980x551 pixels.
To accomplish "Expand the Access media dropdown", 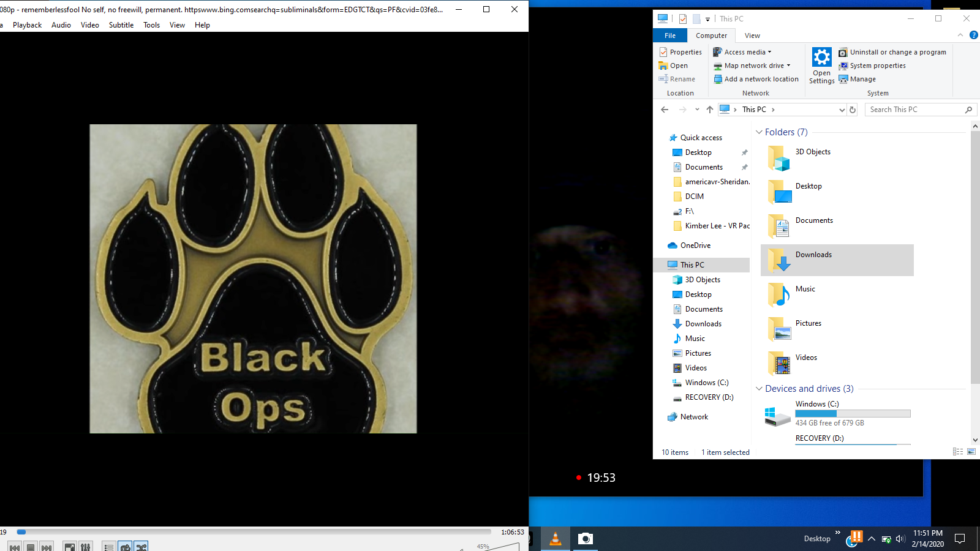I will pyautogui.click(x=742, y=52).
